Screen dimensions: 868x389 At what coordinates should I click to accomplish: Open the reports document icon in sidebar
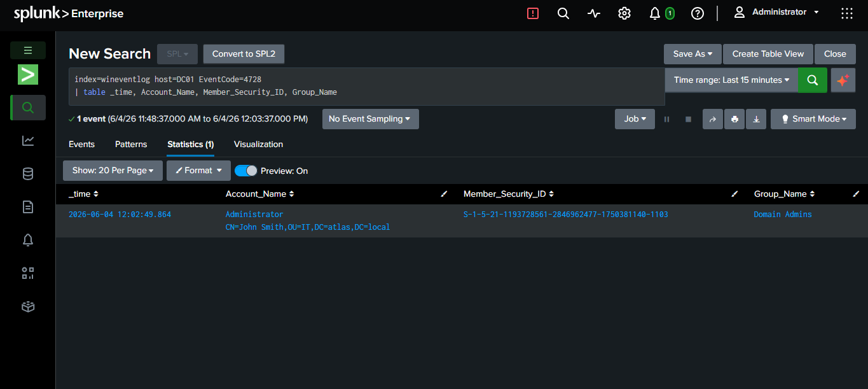click(x=28, y=207)
